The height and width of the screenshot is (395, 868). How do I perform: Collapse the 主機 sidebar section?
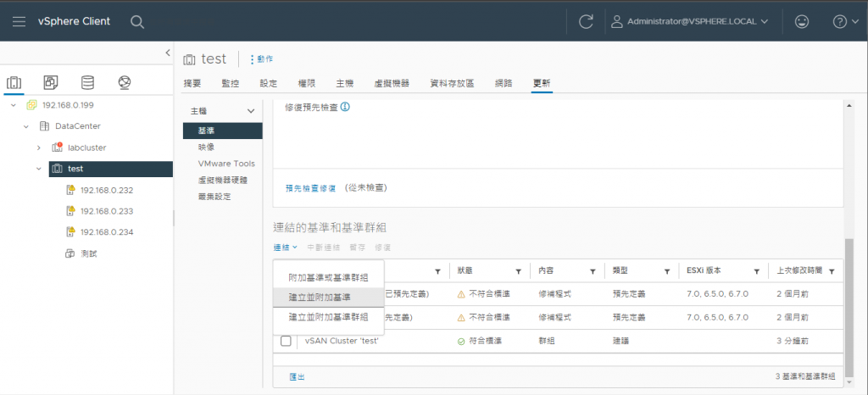(x=251, y=111)
